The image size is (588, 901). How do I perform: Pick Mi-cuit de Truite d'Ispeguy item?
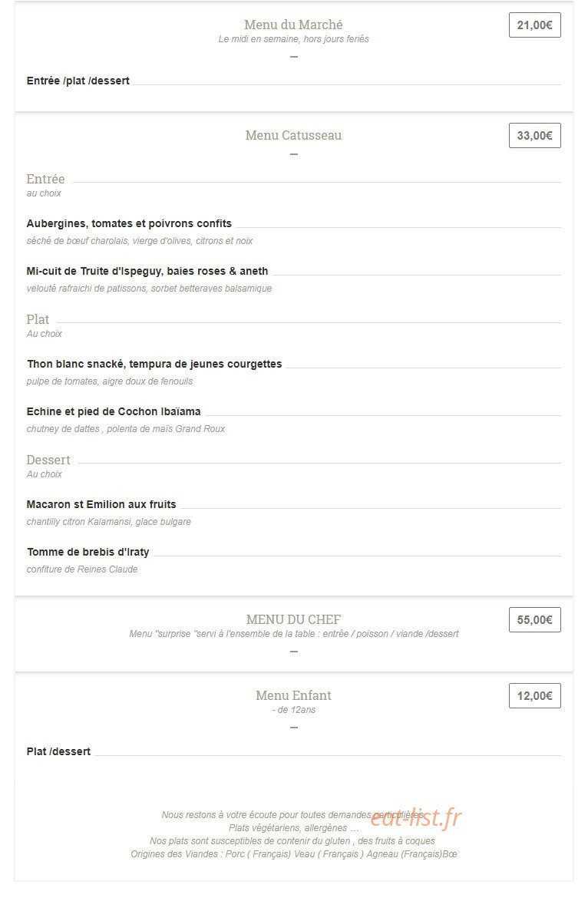click(x=147, y=271)
